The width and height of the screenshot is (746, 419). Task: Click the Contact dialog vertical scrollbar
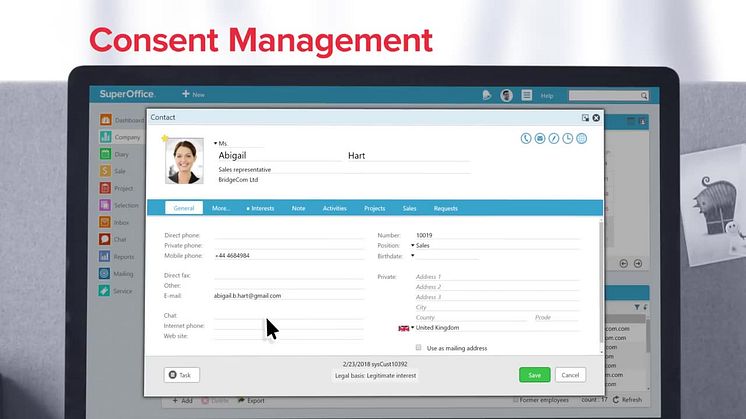click(x=600, y=285)
